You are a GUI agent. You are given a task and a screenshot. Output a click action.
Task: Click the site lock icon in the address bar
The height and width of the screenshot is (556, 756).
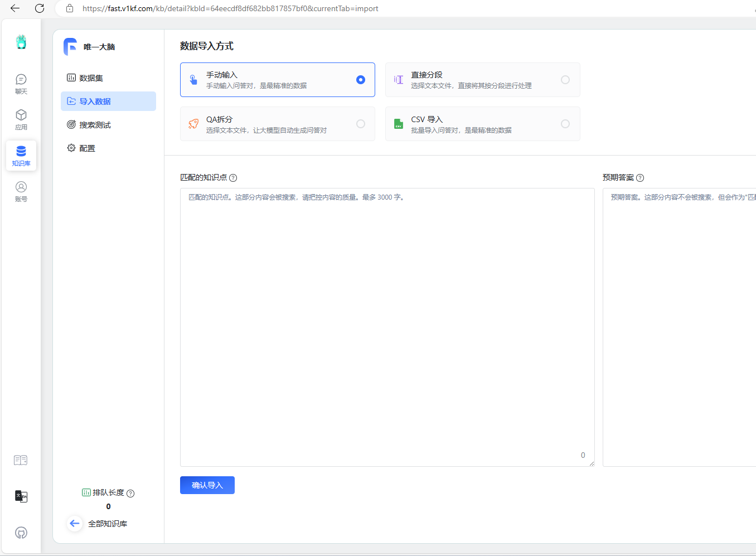70,8
